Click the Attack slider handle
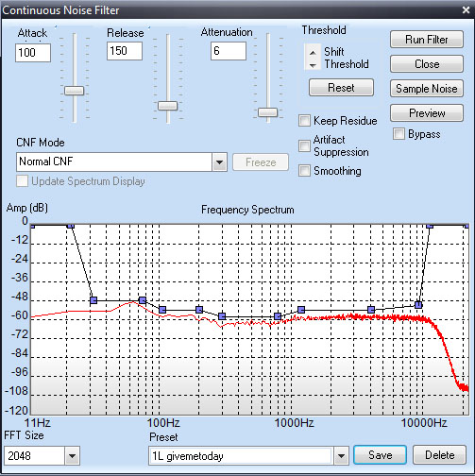This screenshot has height=476, width=475. (x=74, y=91)
